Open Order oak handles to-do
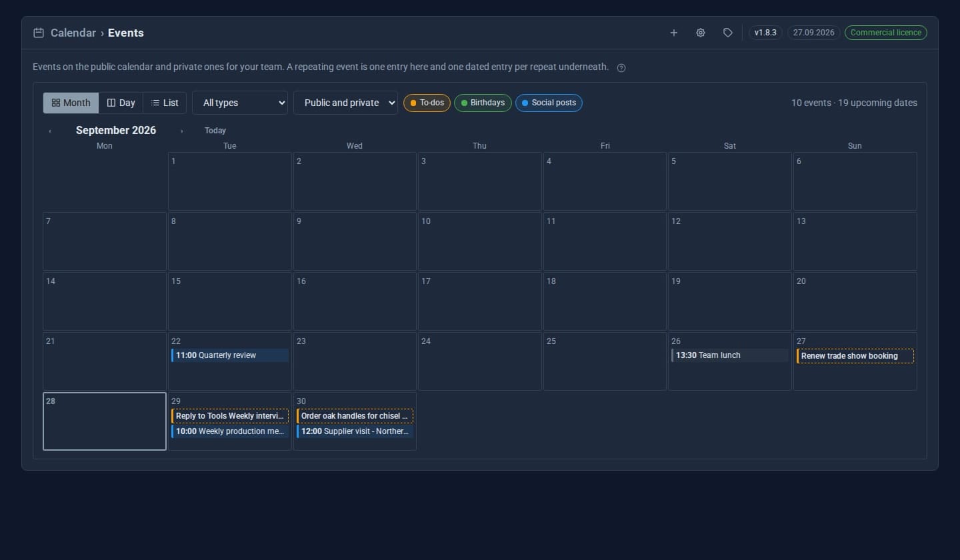The image size is (960, 560). (x=355, y=416)
